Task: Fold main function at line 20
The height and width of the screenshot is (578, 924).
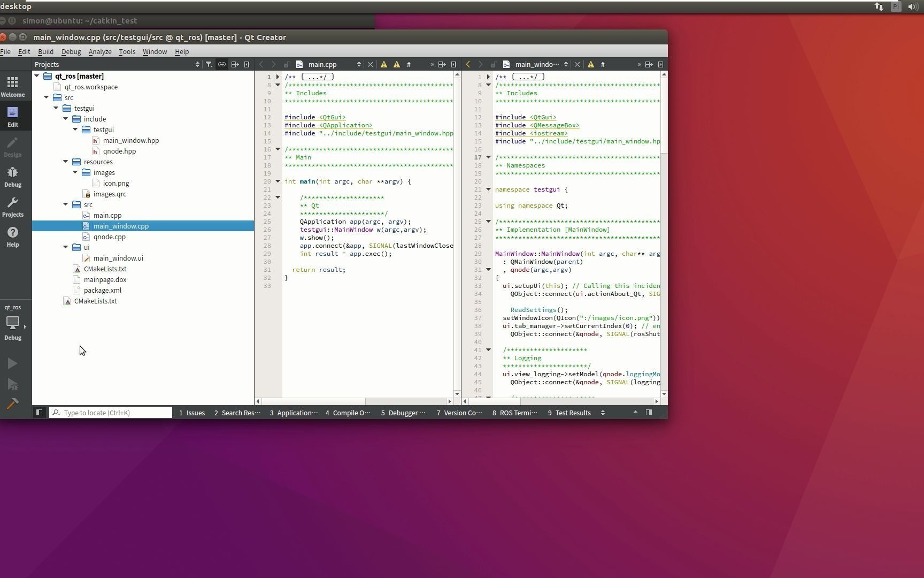Action: (278, 181)
